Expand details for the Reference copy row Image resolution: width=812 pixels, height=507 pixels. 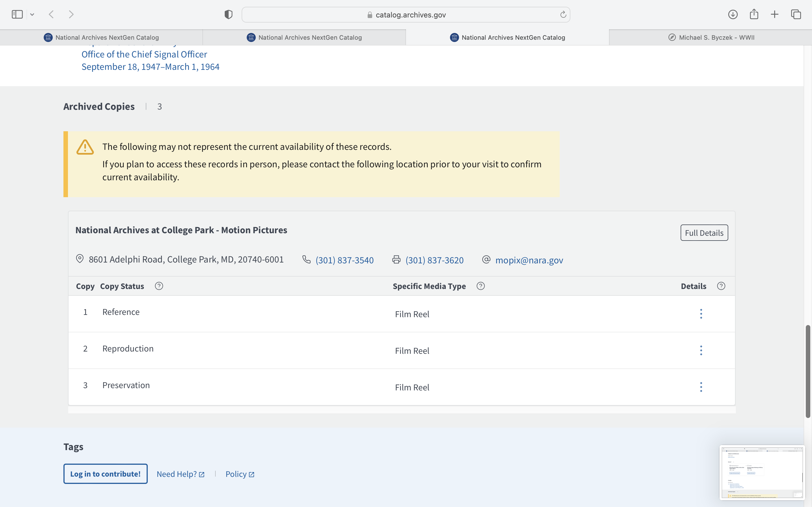pyautogui.click(x=701, y=314)
